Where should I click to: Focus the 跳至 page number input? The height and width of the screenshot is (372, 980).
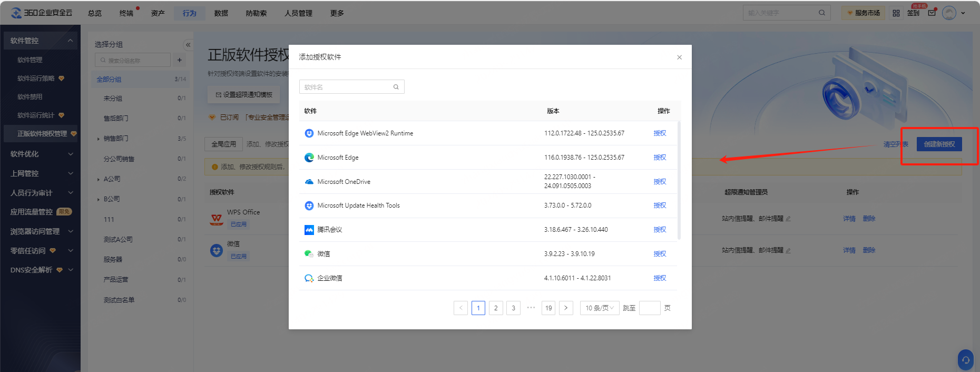coord(650,308)
